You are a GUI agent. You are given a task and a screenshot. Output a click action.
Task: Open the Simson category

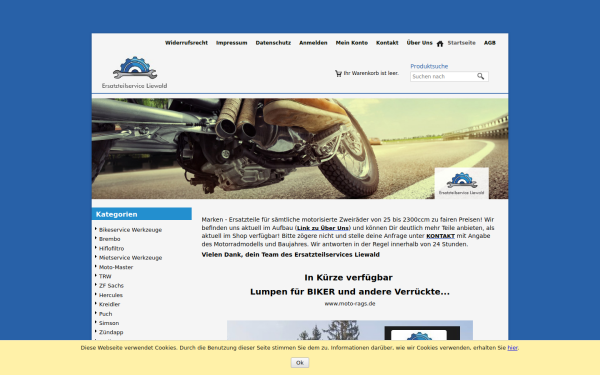click(x=109, y=323)
